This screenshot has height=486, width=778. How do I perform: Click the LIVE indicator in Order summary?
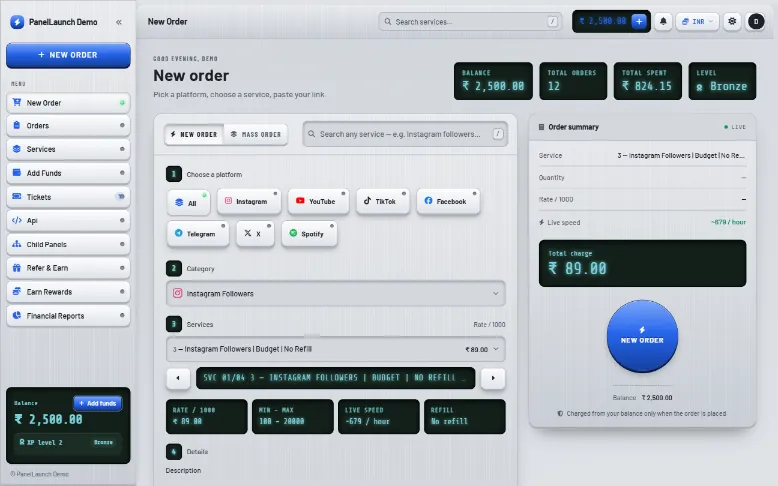click(735, 127)
